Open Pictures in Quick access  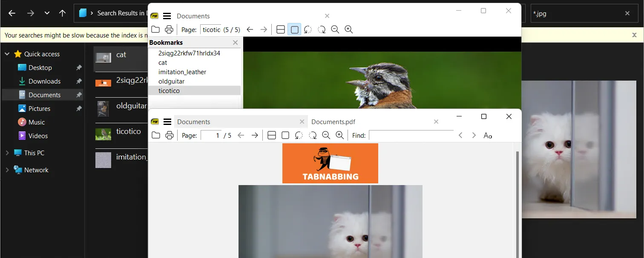pyautogui.click(x=39, y=109)
